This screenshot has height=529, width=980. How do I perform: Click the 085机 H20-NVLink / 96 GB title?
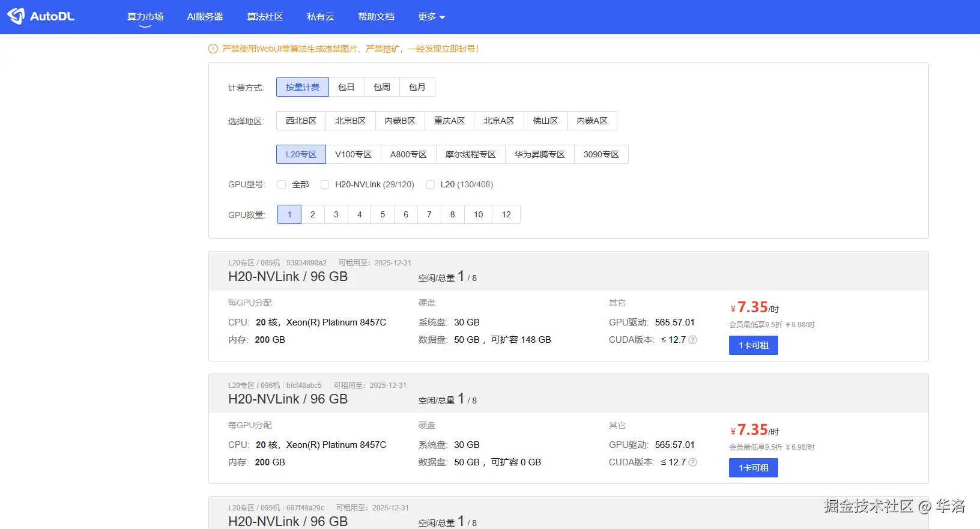pos(288,277)
